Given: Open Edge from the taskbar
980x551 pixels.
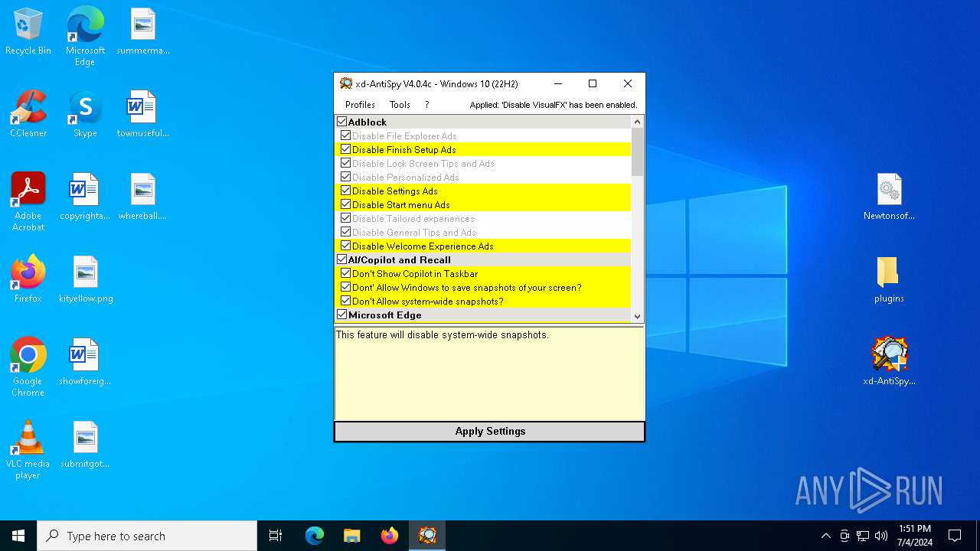Looking at the screenshot, I should pos(315,536).
